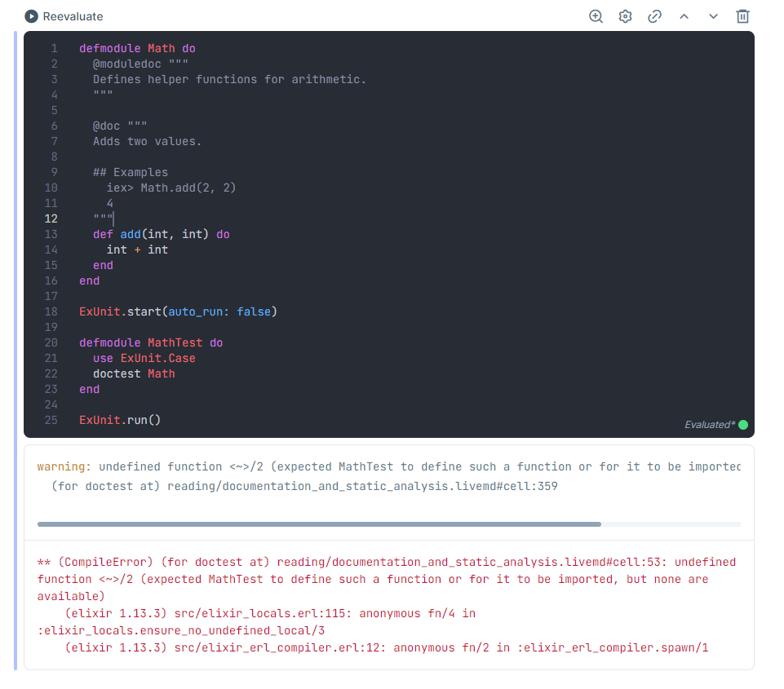
Task: Click the Evaluated* status label
Action: [710, 425]
